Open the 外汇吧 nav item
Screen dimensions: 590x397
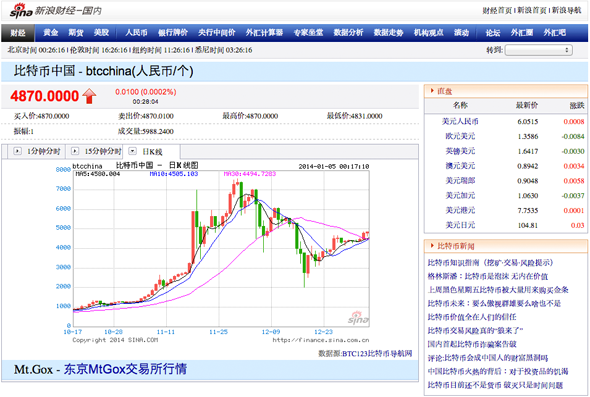coord(554,33)
